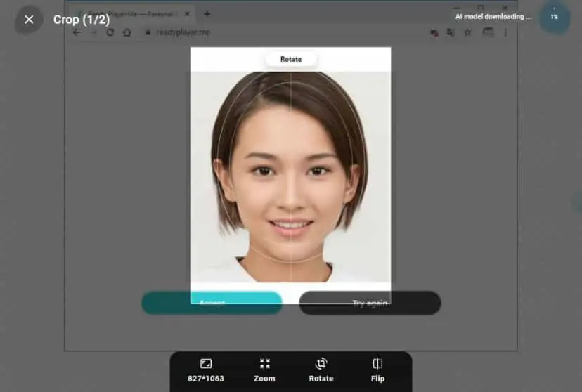
Task: Open the browser three-dot menu
Action: tap(505, 32)
